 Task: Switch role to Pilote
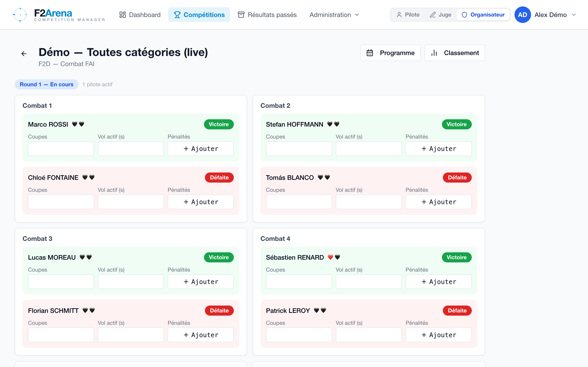pos(408,14)
